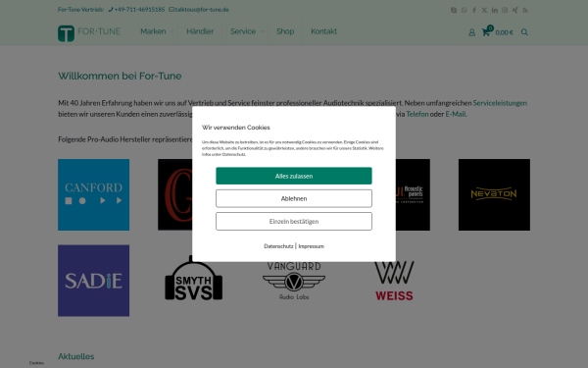This screenshot has width=588, height=368.
Task: Decline cookies with Ablehnen button
Action: 294,198
